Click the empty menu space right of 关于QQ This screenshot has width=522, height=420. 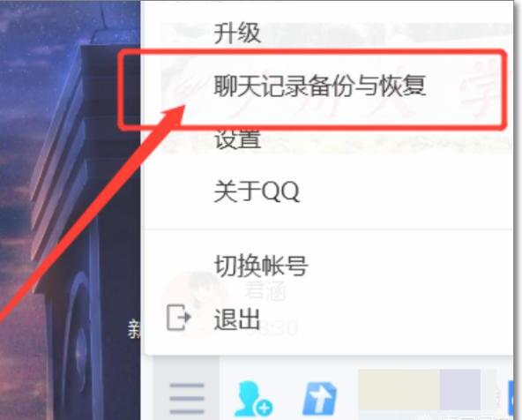click(406, 191)
